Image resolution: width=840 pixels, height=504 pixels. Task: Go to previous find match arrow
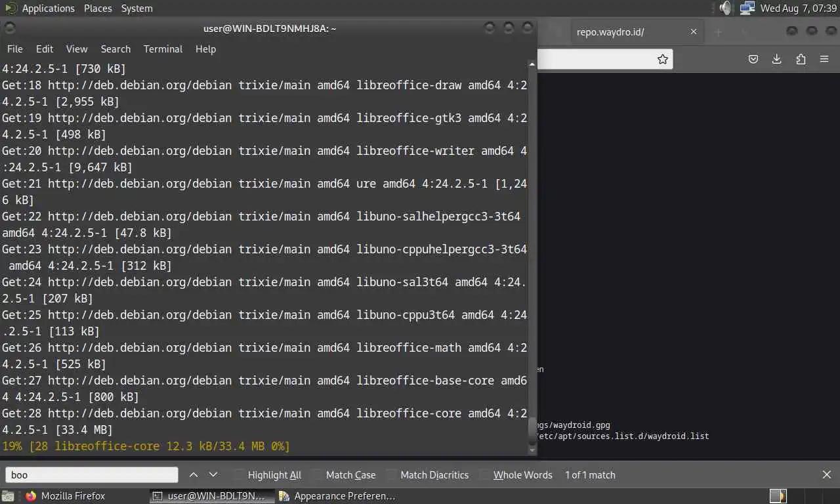coord(194,474)
